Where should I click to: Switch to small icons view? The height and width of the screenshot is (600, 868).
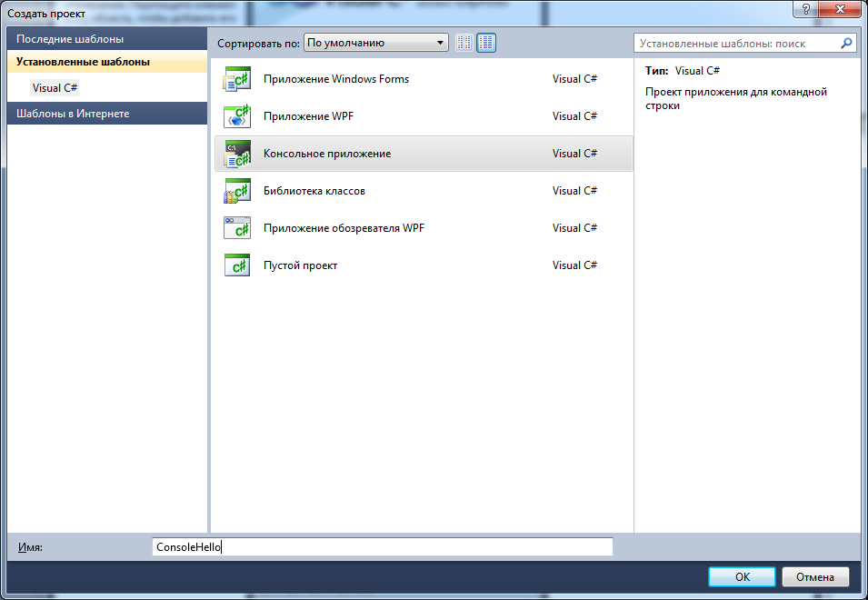464,43
